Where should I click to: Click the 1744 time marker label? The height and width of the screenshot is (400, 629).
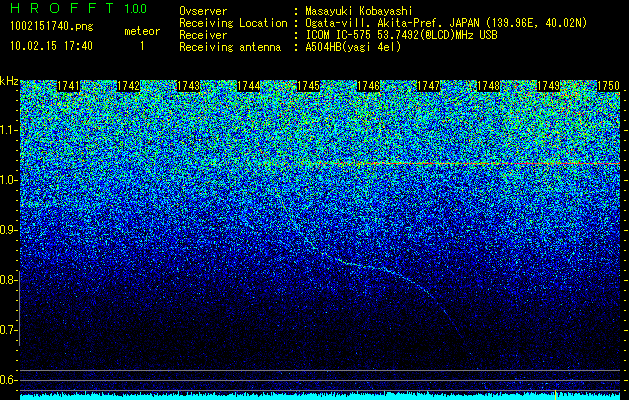pos(249,86)
